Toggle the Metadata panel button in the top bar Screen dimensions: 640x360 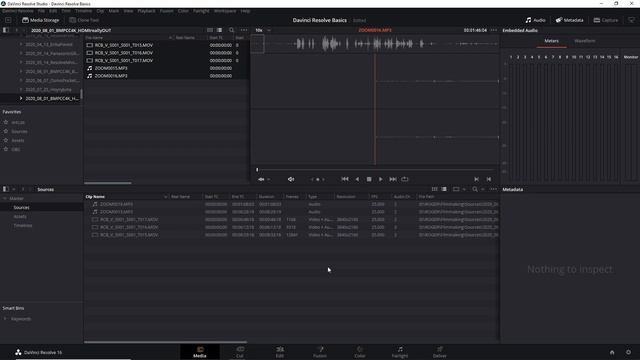coord(569,20)
